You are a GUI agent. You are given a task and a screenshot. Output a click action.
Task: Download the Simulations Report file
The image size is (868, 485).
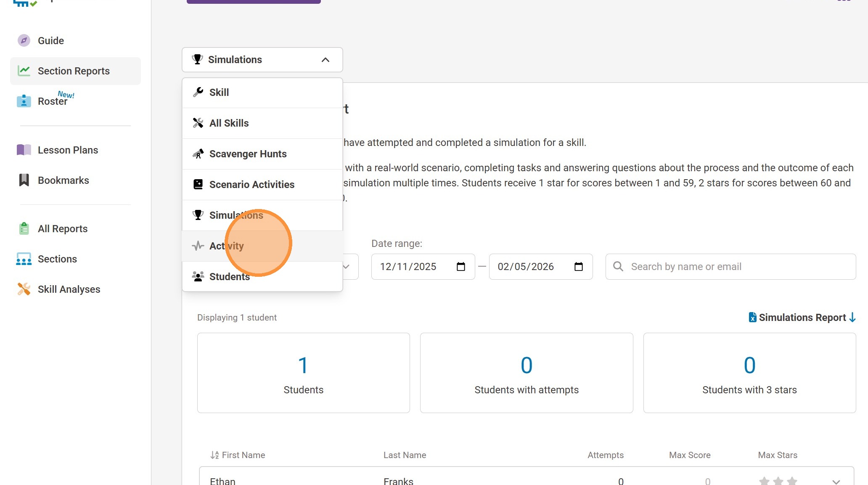pyautogui.click(x=802, y=317)
